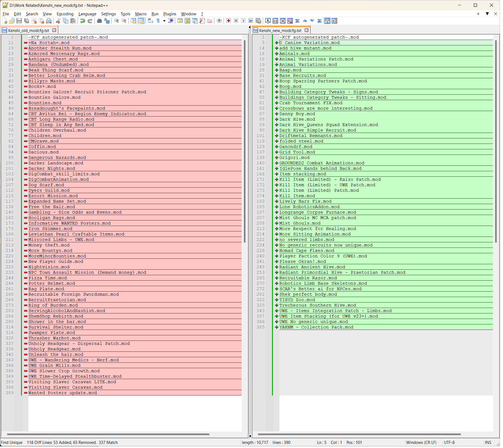
Task: Click the '=Na Kortah=.mod' line in left pane
Action: click(135, 43)
